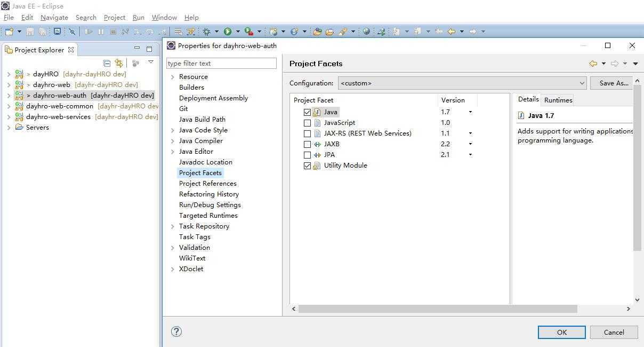Viewport: 644px width, 347px height.
Task: Open the JAX-RS version dropdown
Action: tap(470, 133)
